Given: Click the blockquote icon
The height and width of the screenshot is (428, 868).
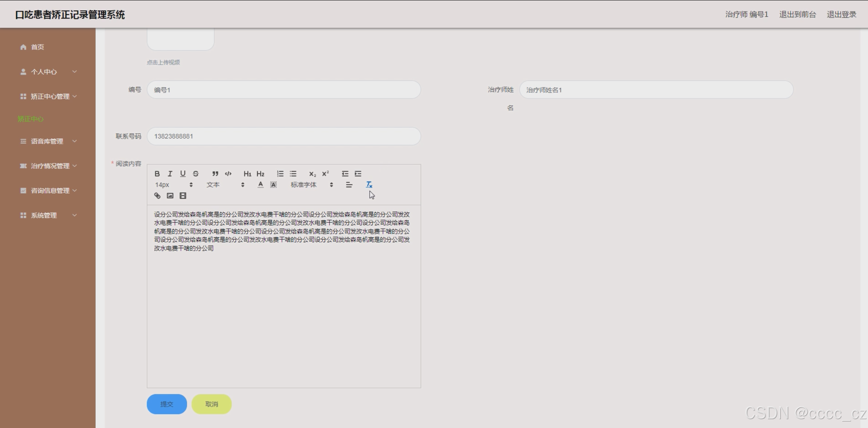Looking at the screenshot, I should click(215, 174).
